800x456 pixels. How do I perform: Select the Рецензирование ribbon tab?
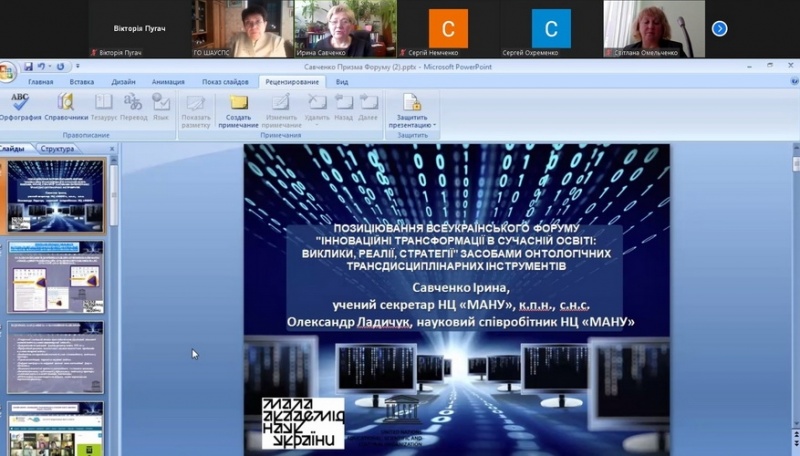292,82
